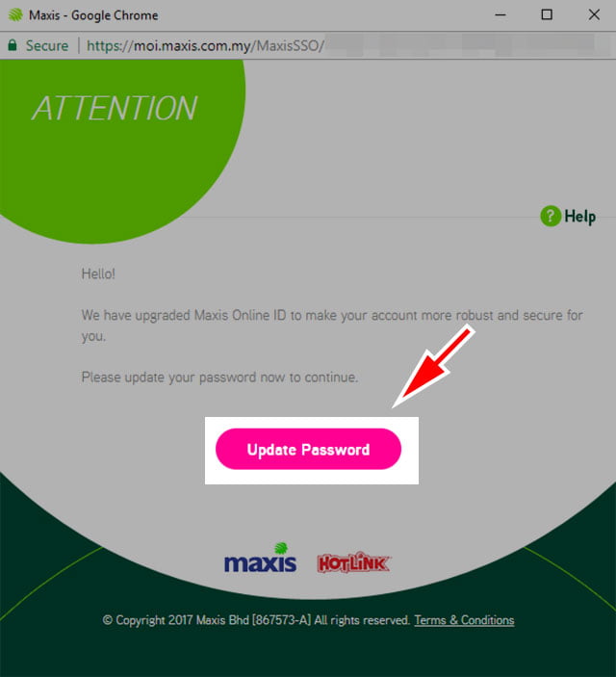The image size is (616, 677).
Task: Click the Hello! greeting text
Action: coord(98,273)
